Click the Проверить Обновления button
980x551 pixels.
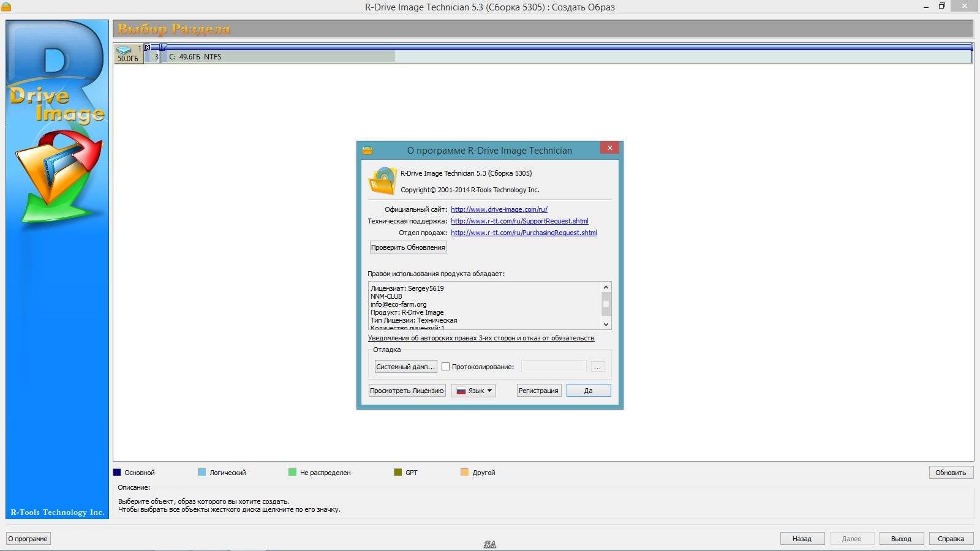pyautogui.click(x=408, y=247)
